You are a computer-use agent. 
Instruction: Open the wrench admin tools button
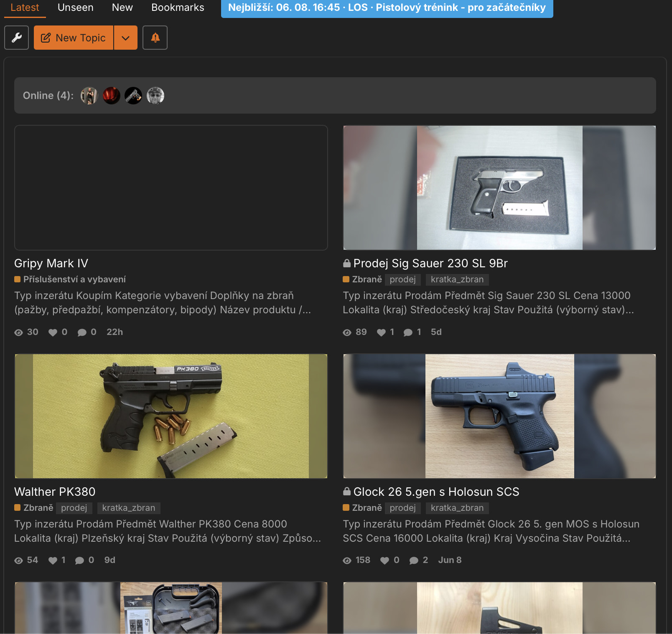[x=17, y=38]
